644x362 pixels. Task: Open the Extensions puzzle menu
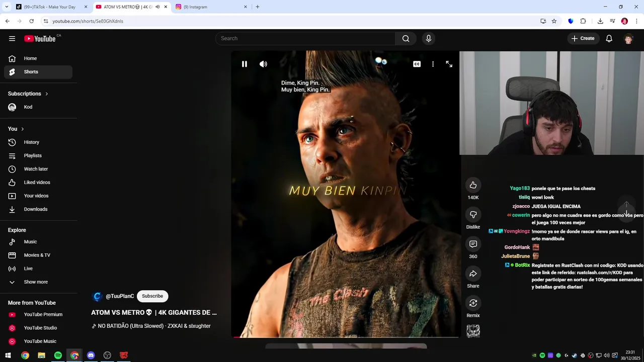point(583,21)
